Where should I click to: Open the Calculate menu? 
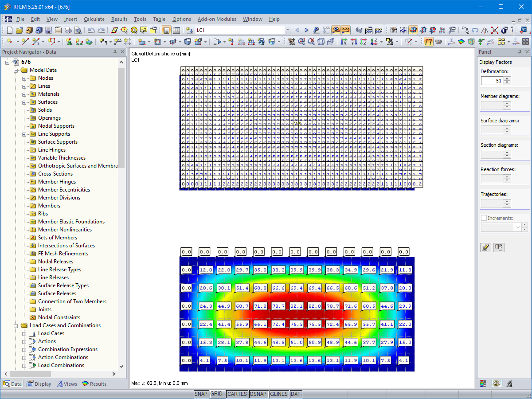click(x=94, y=19)
